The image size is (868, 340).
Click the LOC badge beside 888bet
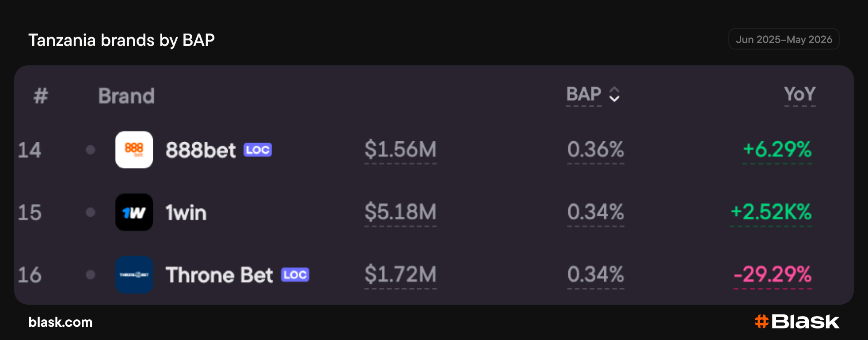point(258,150)
